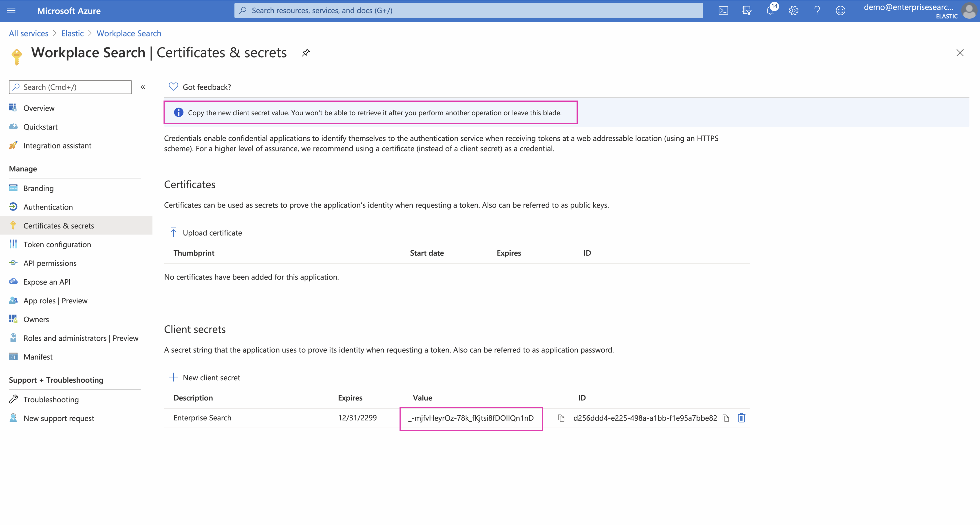The height and width of the screenshot is (525, 980).
Task: Open portal settings gear
Action: 794,11
